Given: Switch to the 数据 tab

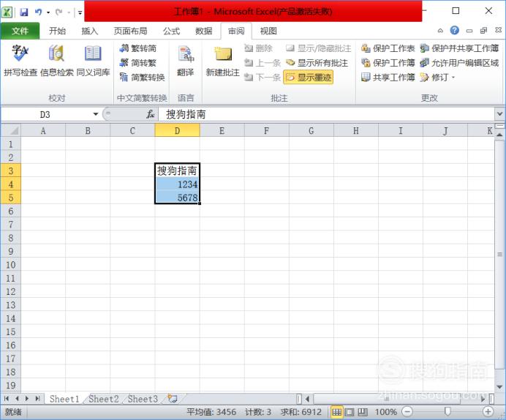Looking at the screenshot, I should pyautogui.click(x=203, y=31).
